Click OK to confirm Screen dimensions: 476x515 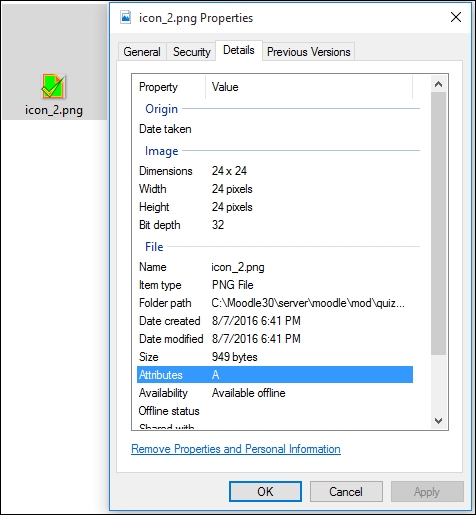265,491
